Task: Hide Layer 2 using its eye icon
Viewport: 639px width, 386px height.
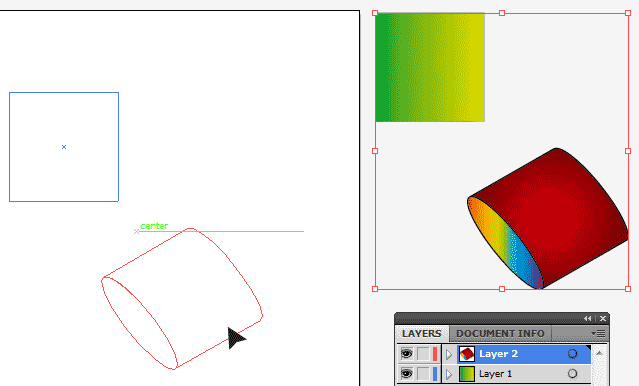Action: pyautogui.click(x=406, y=354)
